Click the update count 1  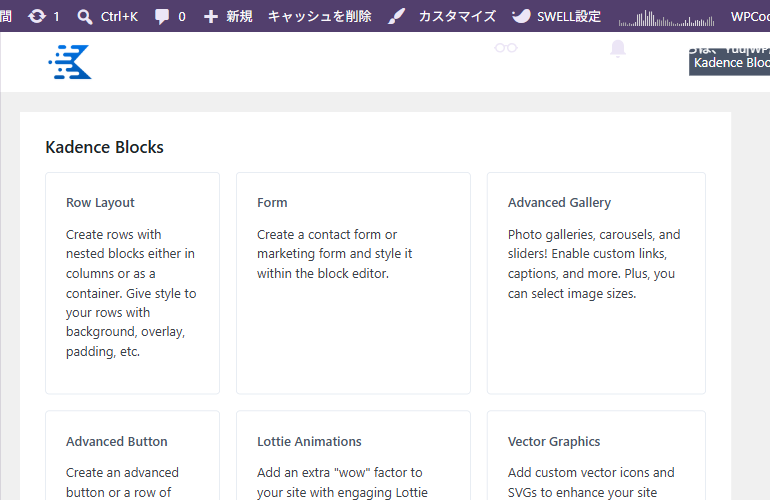coord(56,17)
